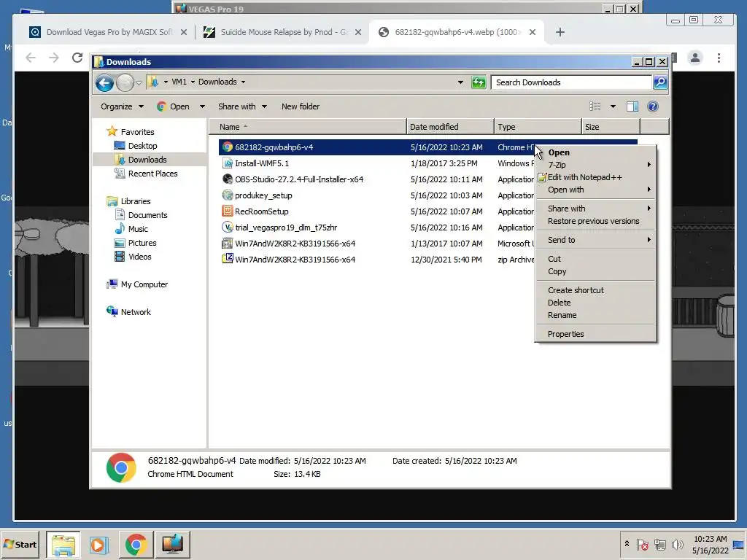Expand the Open button dropdown arrow
The width and height of the screenshot is (747, 560).
click(x=202, y=106)
